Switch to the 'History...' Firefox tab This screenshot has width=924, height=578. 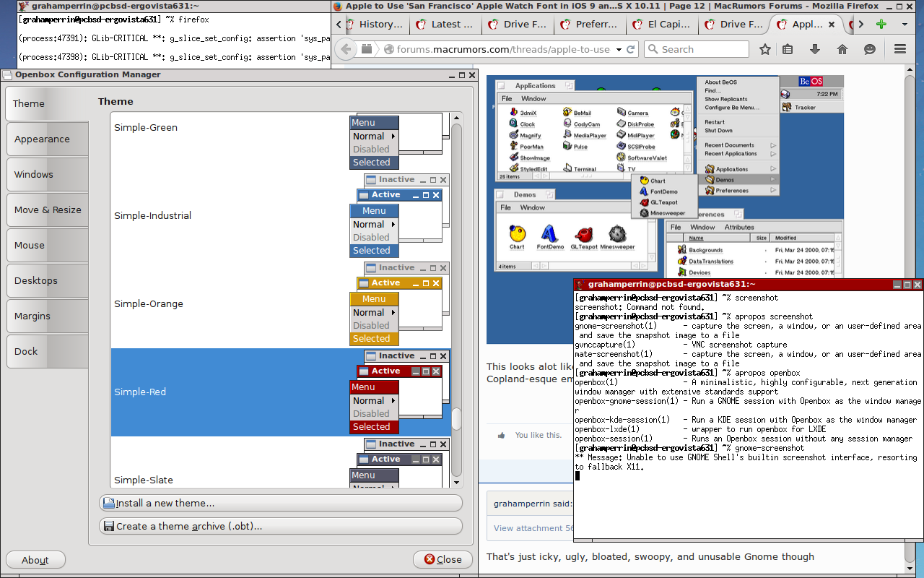374,24
